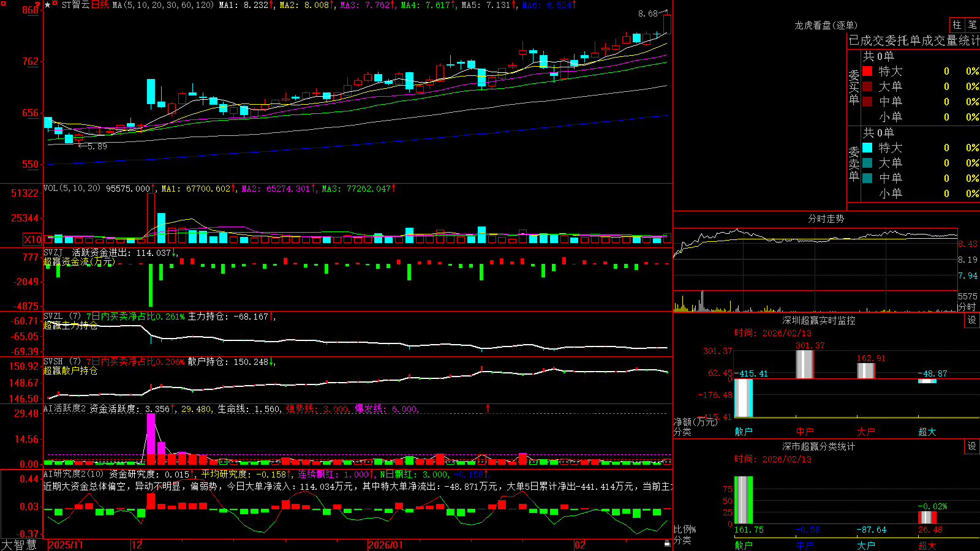Click MA2: 8.008 yellow moving average value
The image size is (980, 551).
point(306,5)
